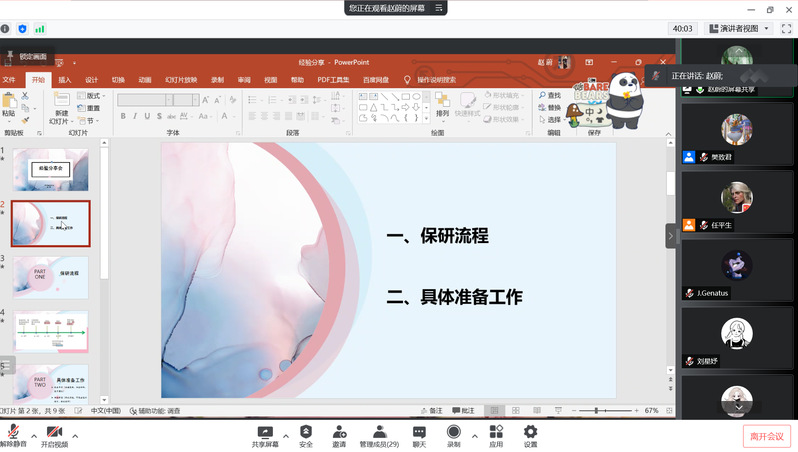
Task: Collapse the participant video sidebar
Action: point(671,235)
